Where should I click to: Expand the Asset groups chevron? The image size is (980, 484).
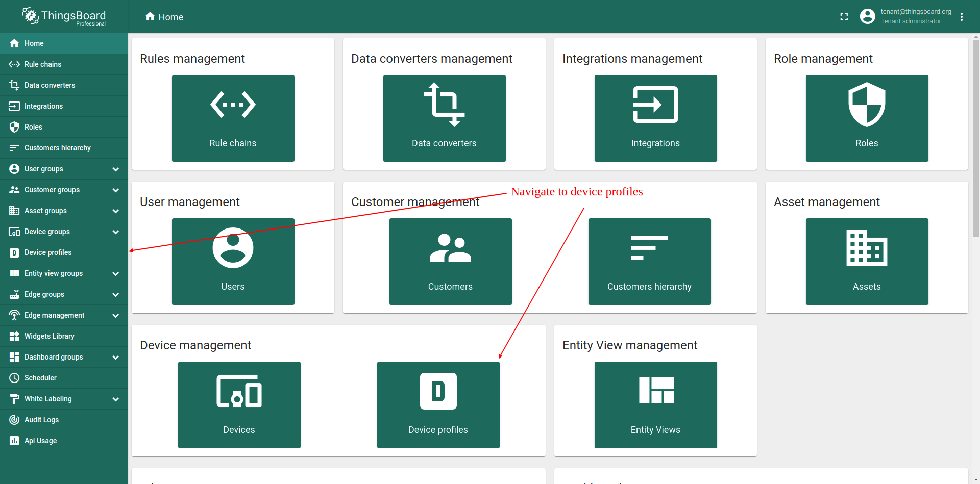pyautogui.click(x=116, y=211)
